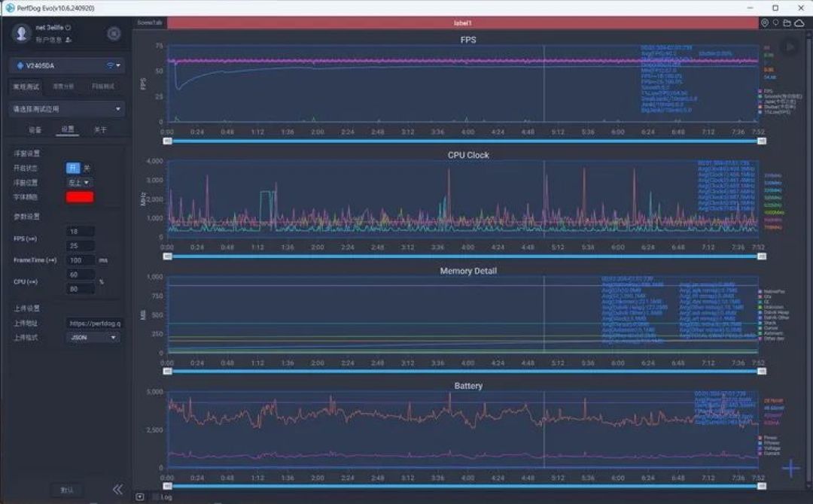Toggle the Log checkbox at the bottom
Viewport: 813px width, 504px height.
click(x=156, y=497)
